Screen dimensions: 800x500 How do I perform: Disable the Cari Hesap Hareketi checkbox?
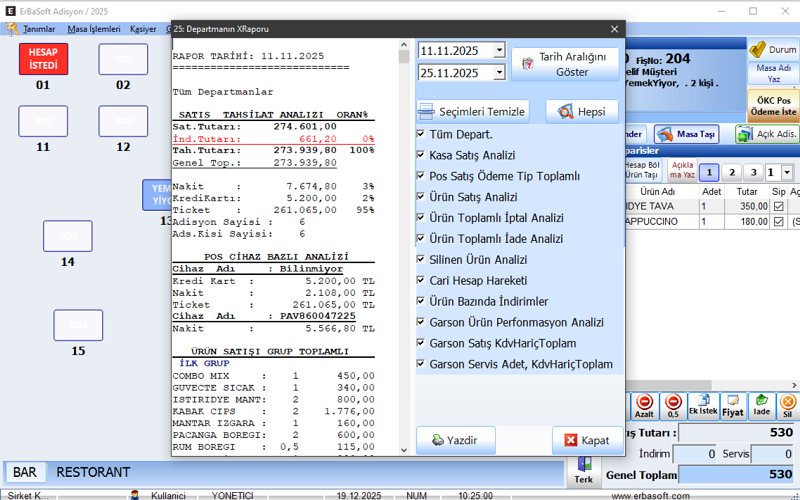[x=421, y=281]
